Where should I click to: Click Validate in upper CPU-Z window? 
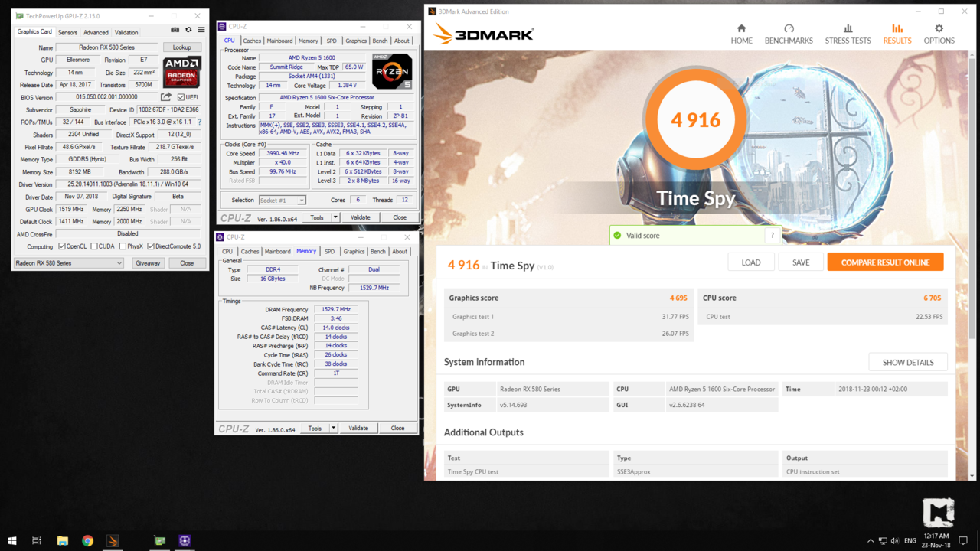pos(360,217)
